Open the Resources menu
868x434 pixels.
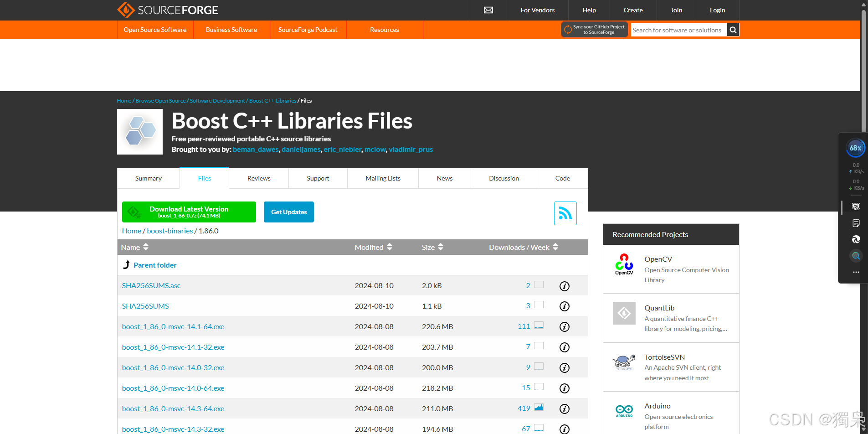point(385,30)
